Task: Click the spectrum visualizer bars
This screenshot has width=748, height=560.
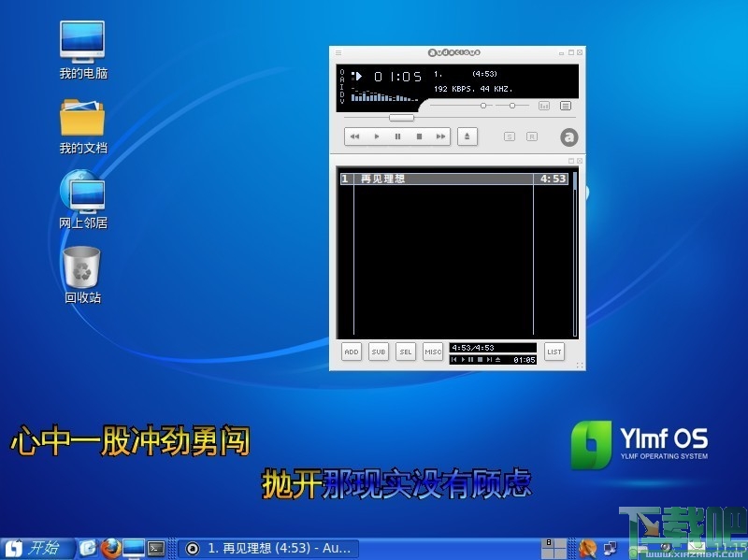Action: (384, 95)
